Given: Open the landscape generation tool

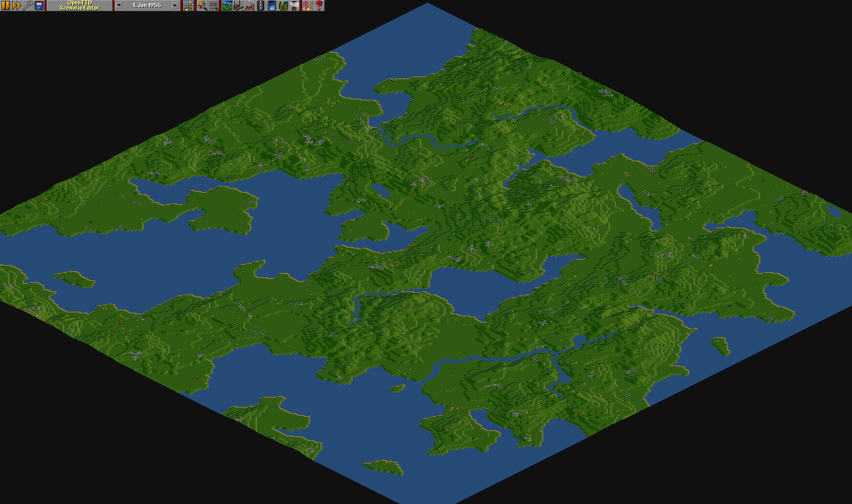Looking at the screenshot, I should 227,6.
